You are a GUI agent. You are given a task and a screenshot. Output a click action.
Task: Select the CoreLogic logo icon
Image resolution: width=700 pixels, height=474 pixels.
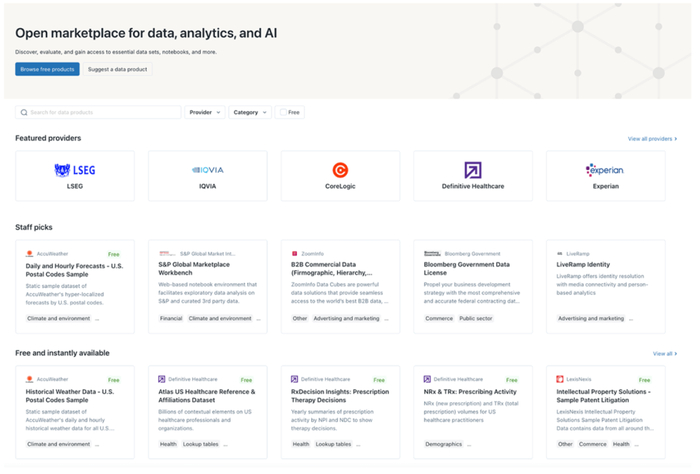click(340, 170)
